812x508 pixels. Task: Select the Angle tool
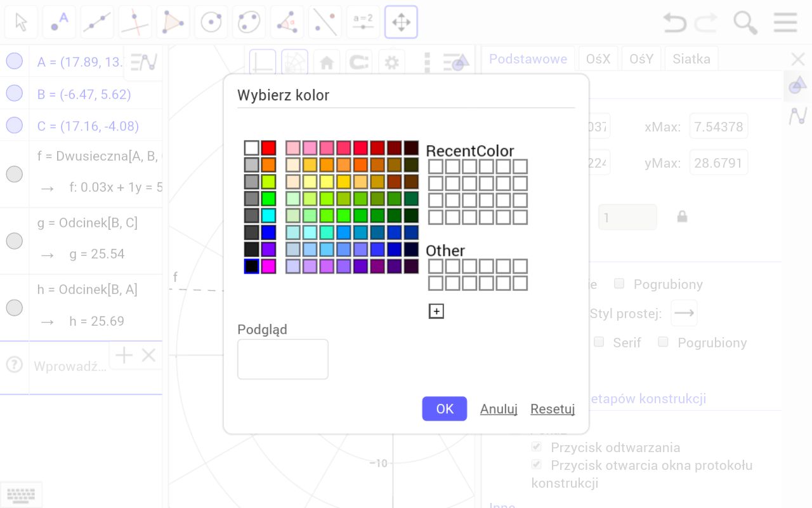point(287,22)
